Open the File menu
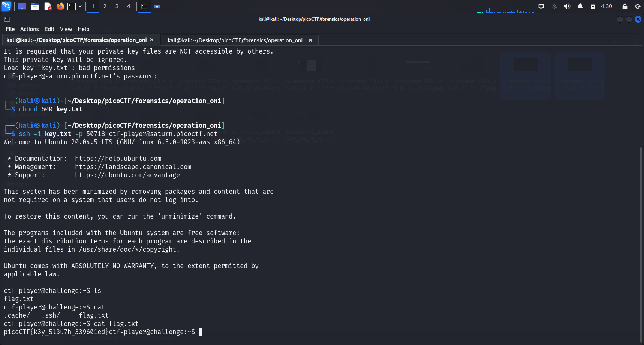This screenshot has height=345, width=644. pos(10,29)
